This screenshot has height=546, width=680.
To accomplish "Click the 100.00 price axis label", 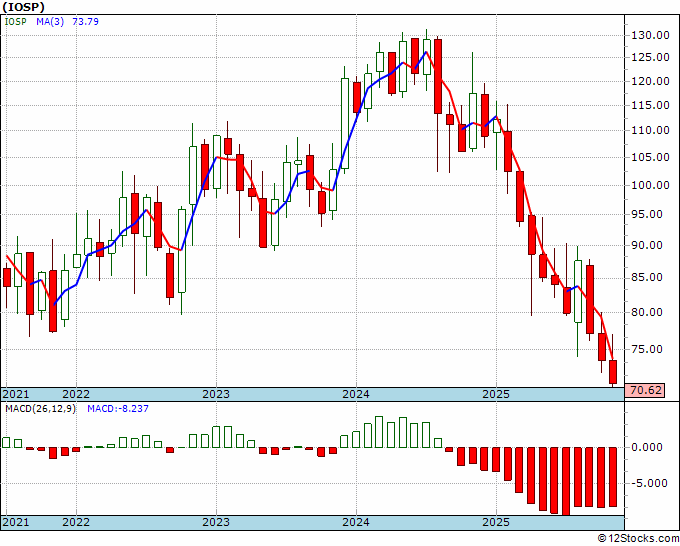I will click(x=650, y=185).
